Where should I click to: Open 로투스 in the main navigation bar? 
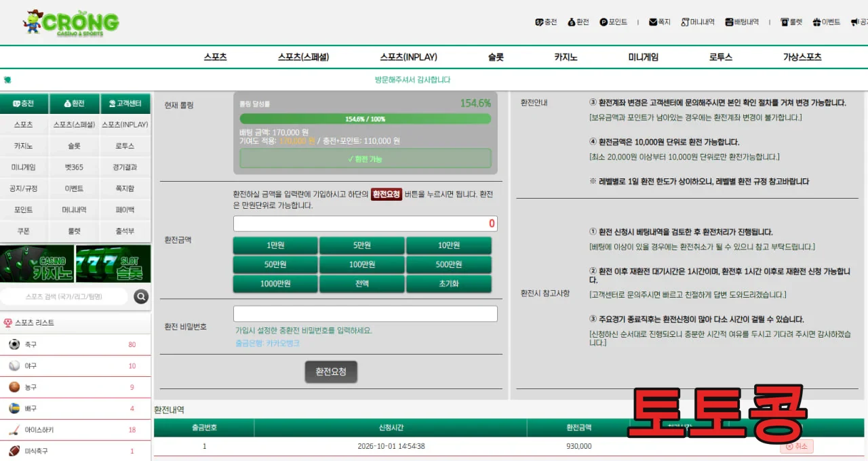click(721, 58)
